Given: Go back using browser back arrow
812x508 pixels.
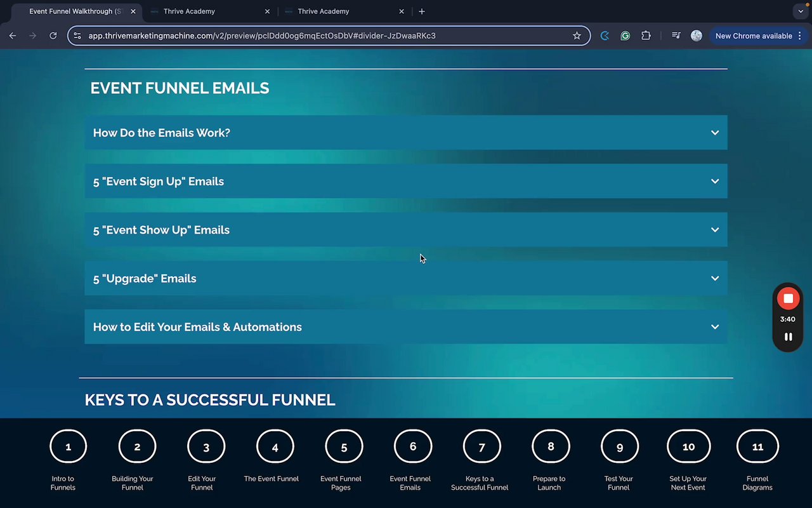Looking at the screenshot, I should point(13,36).
